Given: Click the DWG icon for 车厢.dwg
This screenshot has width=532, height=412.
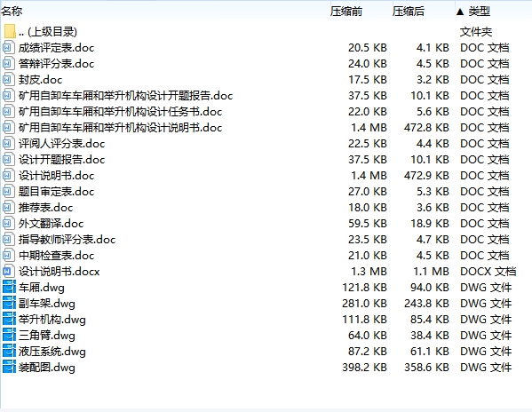Looking at the screenshot, I should point(9,287).
